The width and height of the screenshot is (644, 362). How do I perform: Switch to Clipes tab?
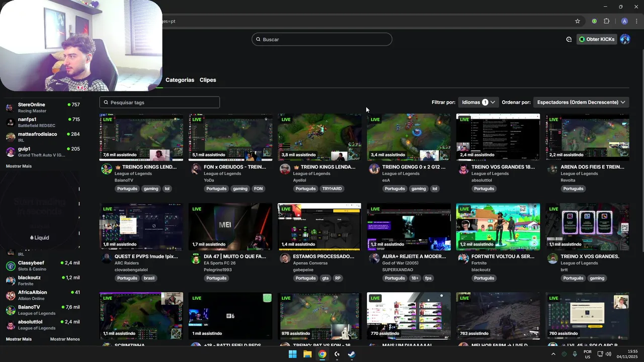tap(208, 80)
